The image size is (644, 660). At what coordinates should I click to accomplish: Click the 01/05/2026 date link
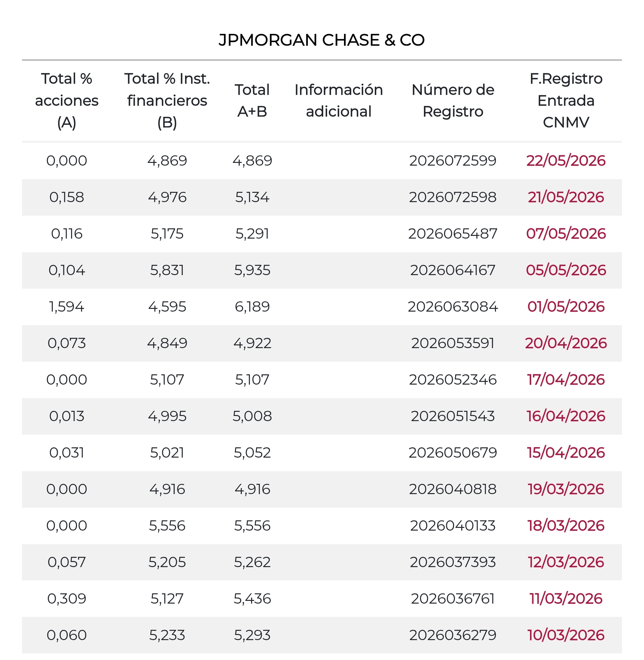[566, 307]
